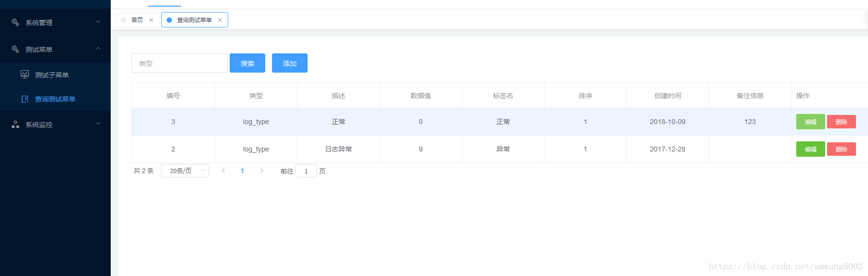Go to next page arrow
This screenshot has width=868, height=276.
coord(261,171)
